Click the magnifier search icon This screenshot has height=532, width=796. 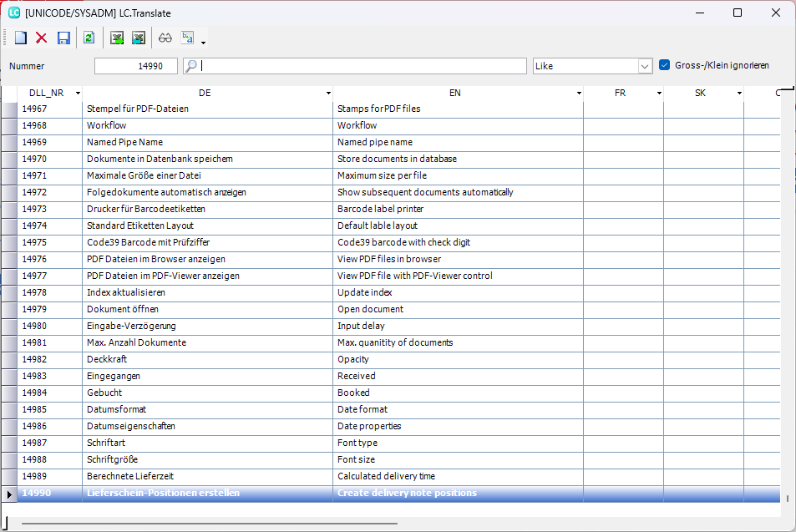pyautogui.click(x=190, y=66)
